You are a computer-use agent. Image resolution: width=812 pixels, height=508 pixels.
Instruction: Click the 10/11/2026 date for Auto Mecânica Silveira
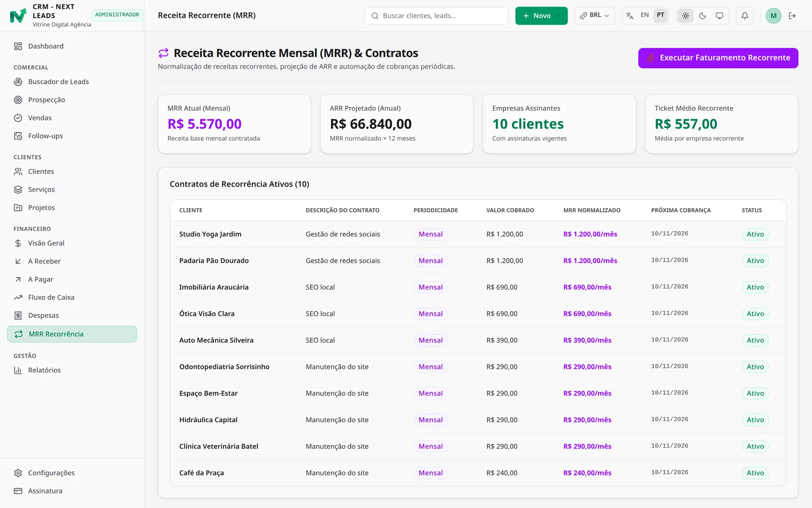tap(669, 340)
